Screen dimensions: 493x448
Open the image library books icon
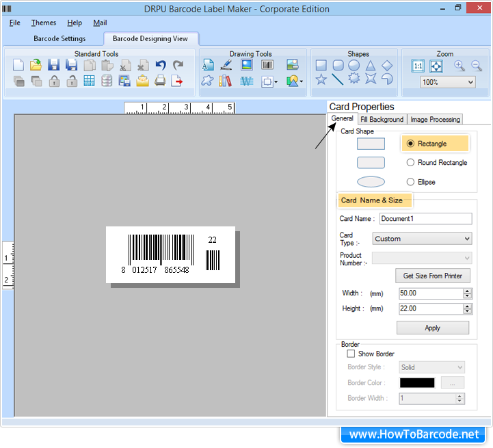tap(225, 81)
